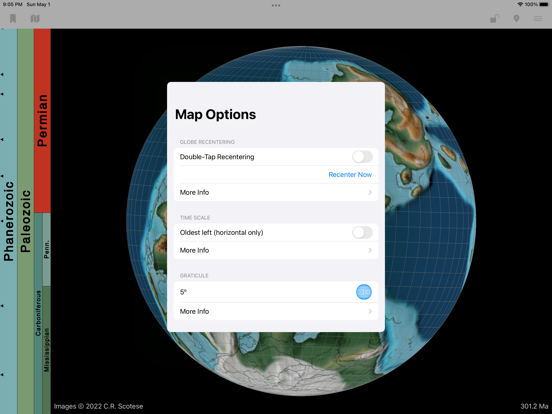The height and width of the screenshot is (414, 552).
Task: Enable Double-Tap Recentering switch
Action: 362,157
